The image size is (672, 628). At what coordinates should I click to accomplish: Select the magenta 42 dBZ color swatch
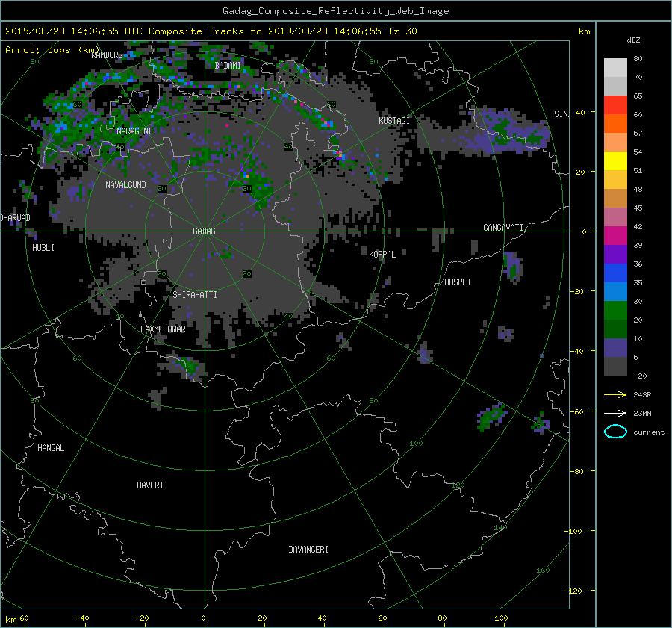615,235
